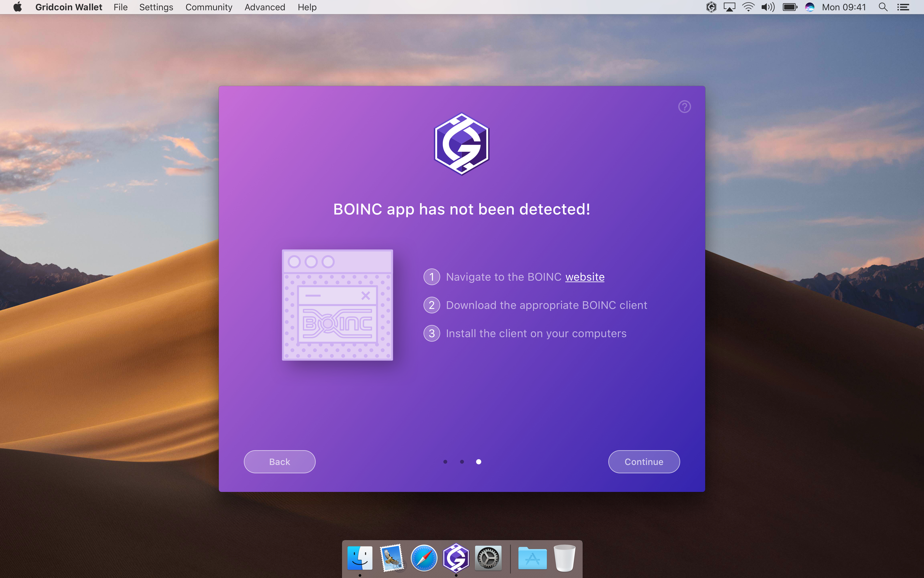924x578 pixels.
Task: Open the File menu
Action: pos(121,7)
